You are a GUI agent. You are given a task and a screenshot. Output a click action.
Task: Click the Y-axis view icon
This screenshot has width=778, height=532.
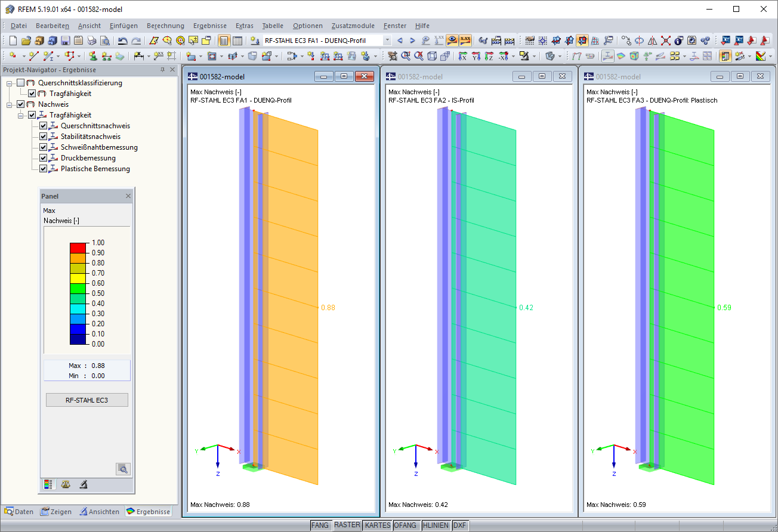tap(476, 56)
